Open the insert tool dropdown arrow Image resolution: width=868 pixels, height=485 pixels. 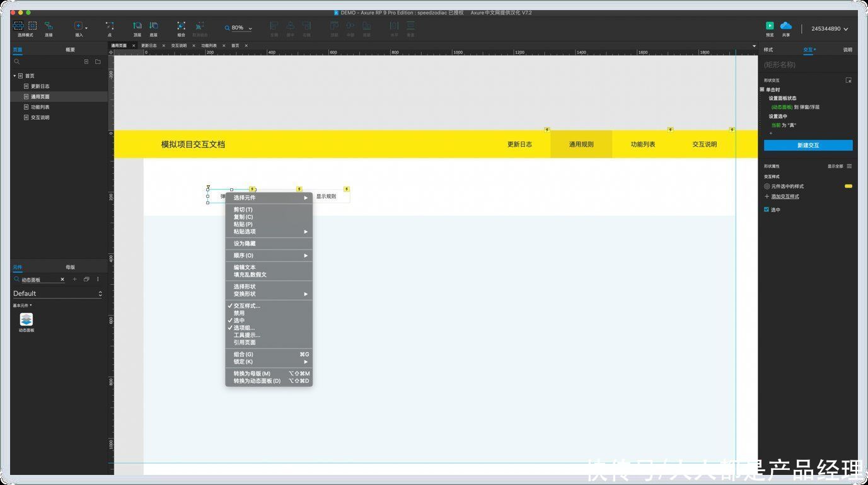pyautogui.click(x=86, y=28)
